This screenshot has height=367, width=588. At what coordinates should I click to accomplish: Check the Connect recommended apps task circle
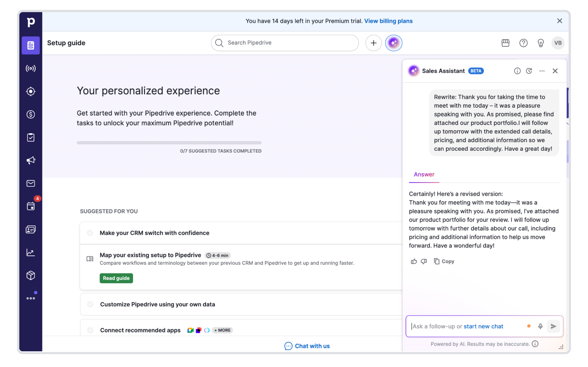tap(90, 330)
